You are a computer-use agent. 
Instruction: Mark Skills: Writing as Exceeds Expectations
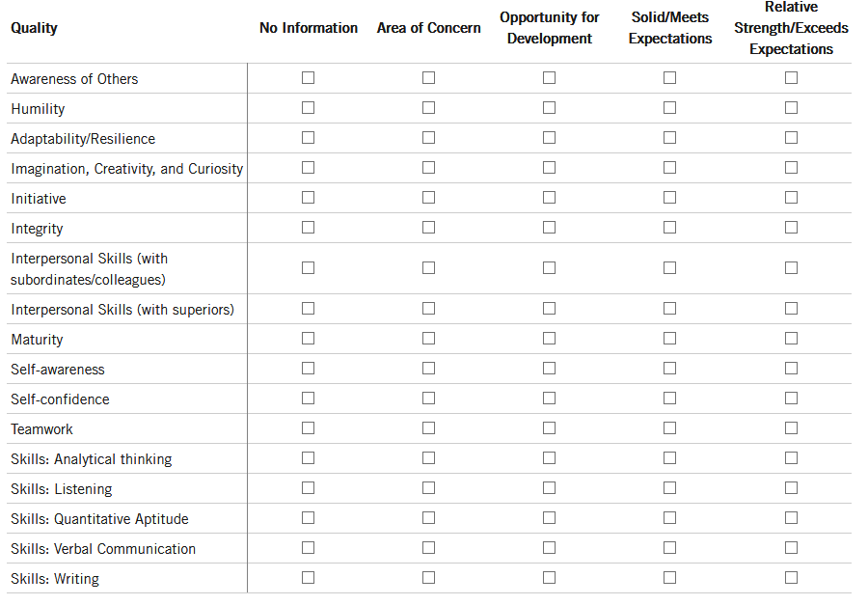pyautogui.click(x=791, y=578)
